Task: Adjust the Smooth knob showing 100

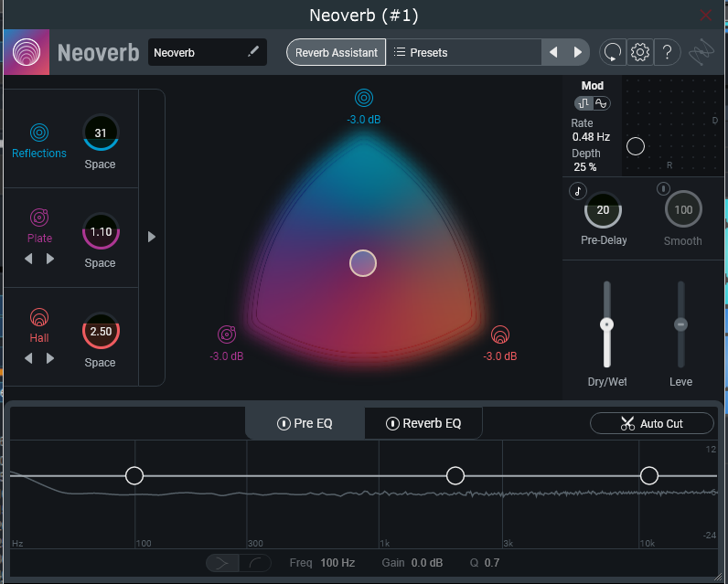Action: [x=683, y=209]
